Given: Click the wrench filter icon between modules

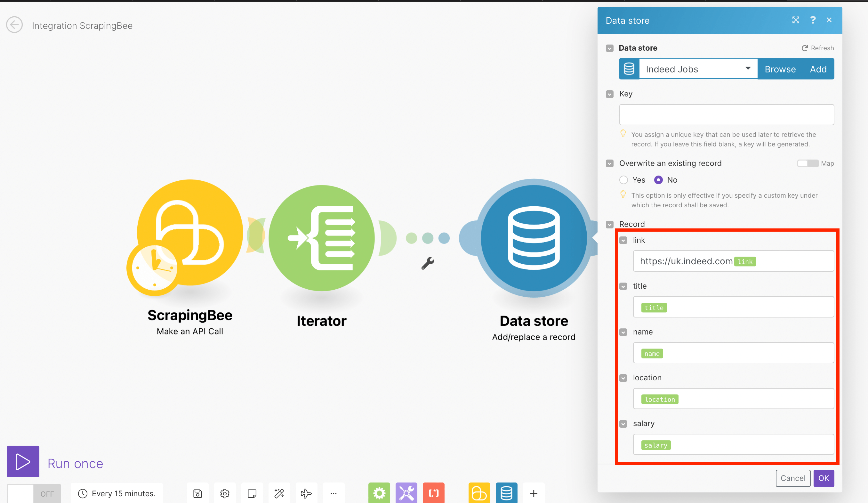Looking at the screenshot, I should point(428,263).
